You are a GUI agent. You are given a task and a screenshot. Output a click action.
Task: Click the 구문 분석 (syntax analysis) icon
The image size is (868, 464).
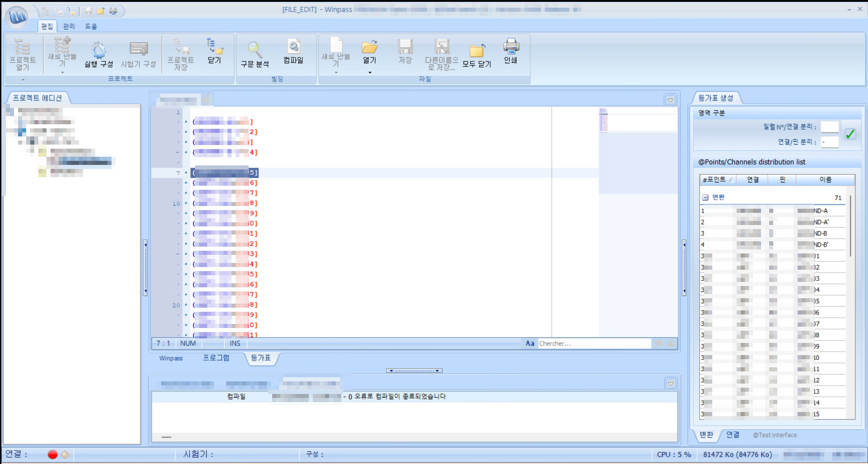(x=255, y=50)
